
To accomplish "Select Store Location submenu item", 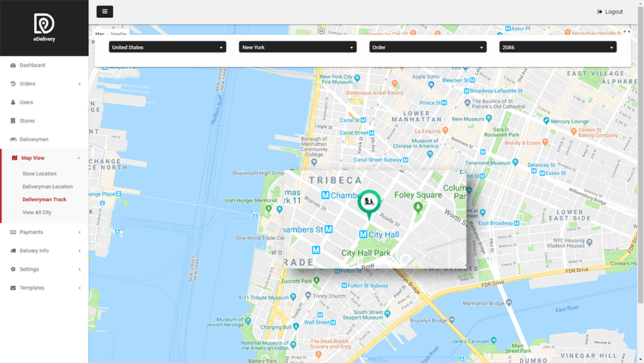I will click(39, 174).
